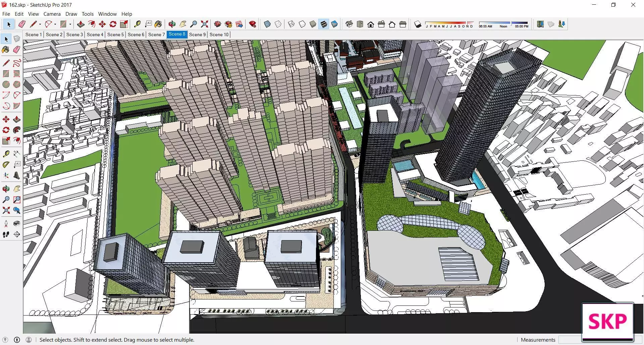Choose the Axes tool
Screen dimensions: 644x345
(6, 175)
